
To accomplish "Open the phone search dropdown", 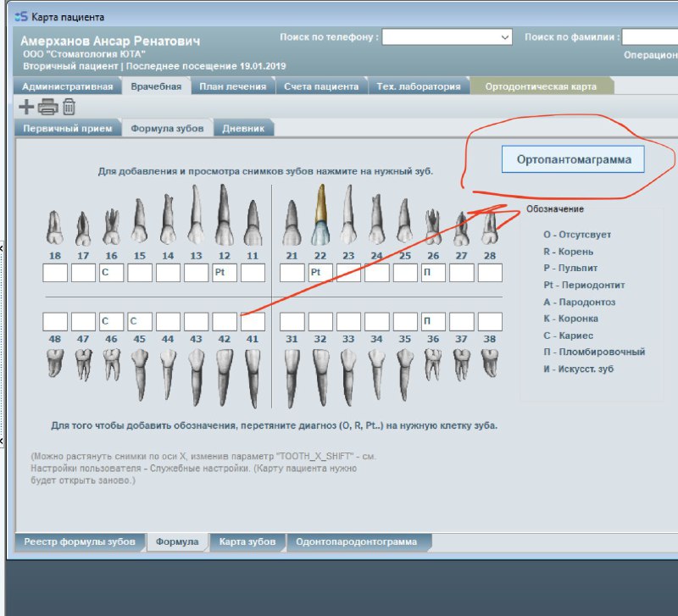I will 505,37.
